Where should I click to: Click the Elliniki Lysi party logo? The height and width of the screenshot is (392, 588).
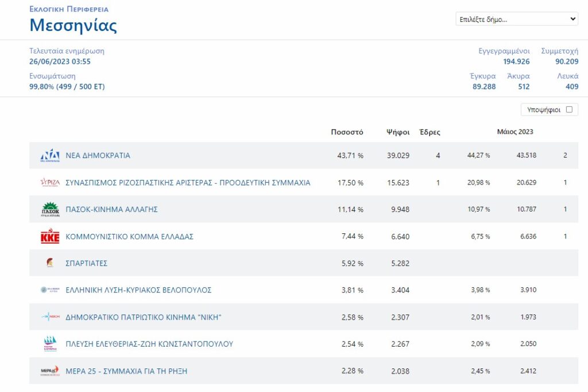pos(50,290)
